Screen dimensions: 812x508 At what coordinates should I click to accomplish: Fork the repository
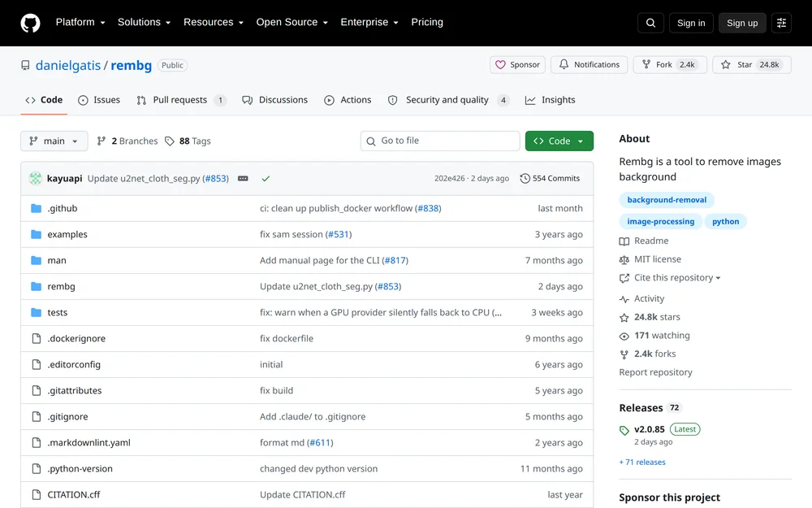[x=670, y=65]
